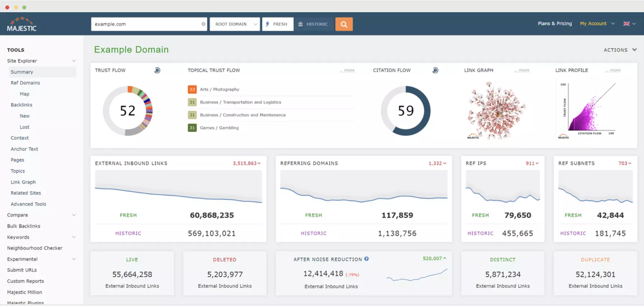
Task: Select Summary in the sidebar
Action: [43, 72]
